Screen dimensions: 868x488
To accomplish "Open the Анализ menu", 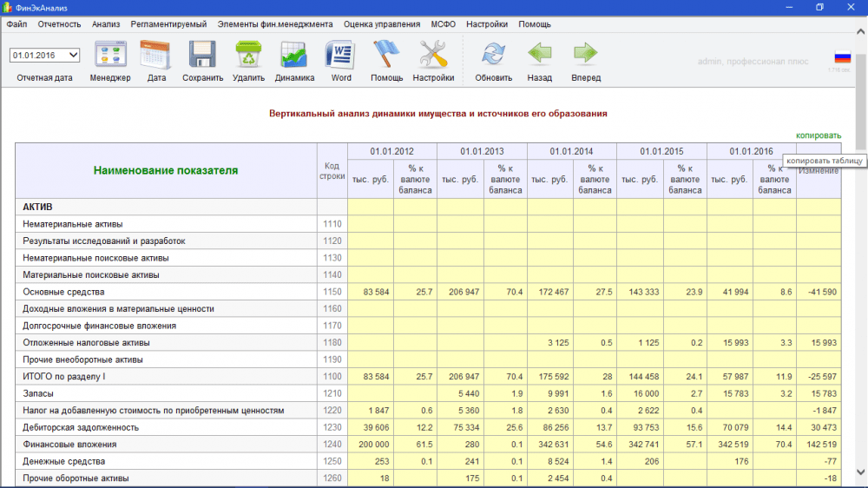I will pos(106,24).
